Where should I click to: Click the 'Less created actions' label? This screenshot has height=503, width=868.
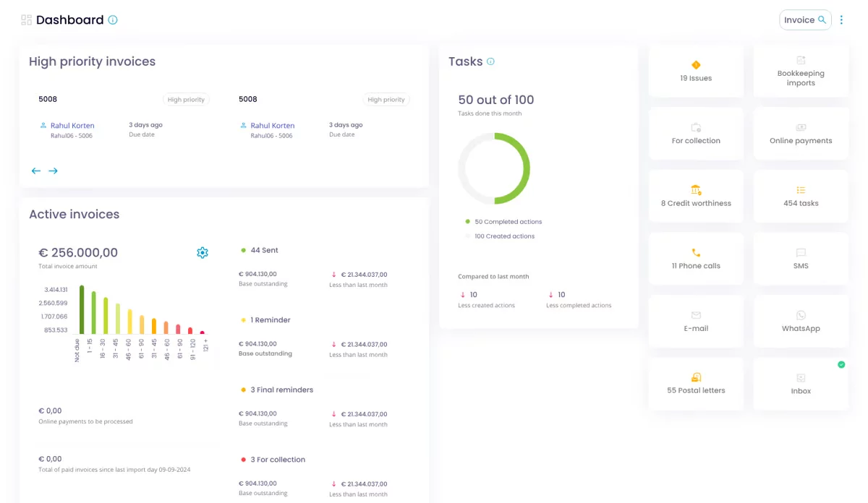(x=487, y=306)
